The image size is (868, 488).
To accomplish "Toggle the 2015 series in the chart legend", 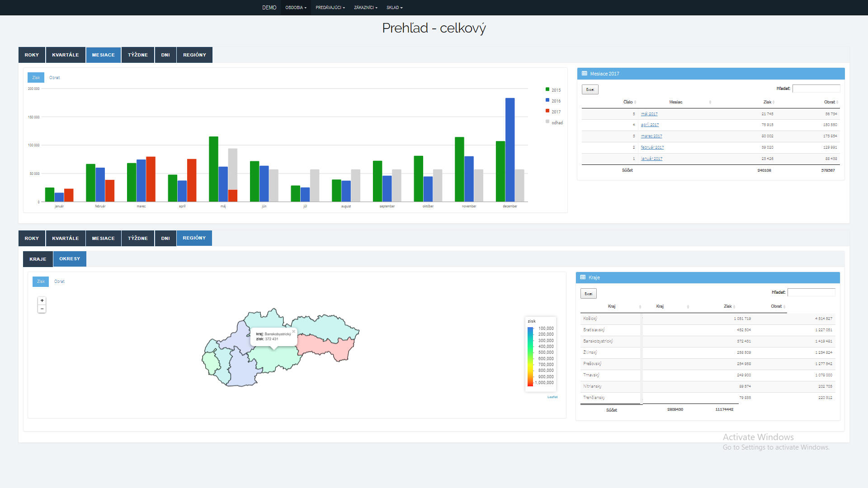I will click(553, 90).
